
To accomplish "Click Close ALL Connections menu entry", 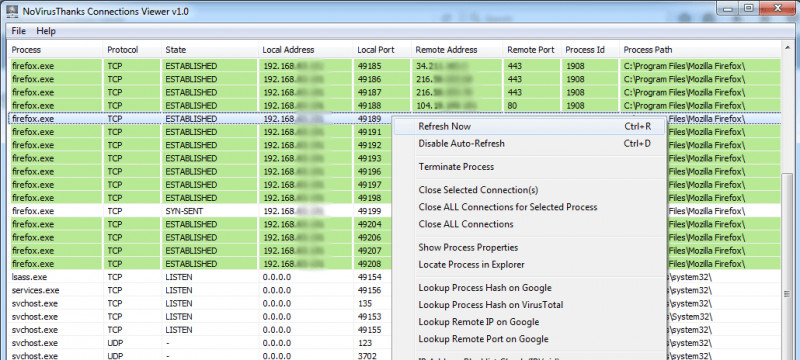I will point(530,224).
